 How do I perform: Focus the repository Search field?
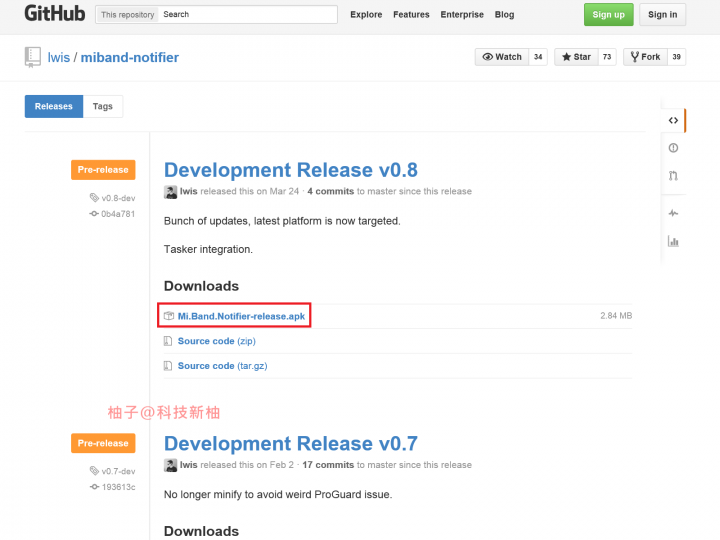pyautogui.click(x=248, y=15)
